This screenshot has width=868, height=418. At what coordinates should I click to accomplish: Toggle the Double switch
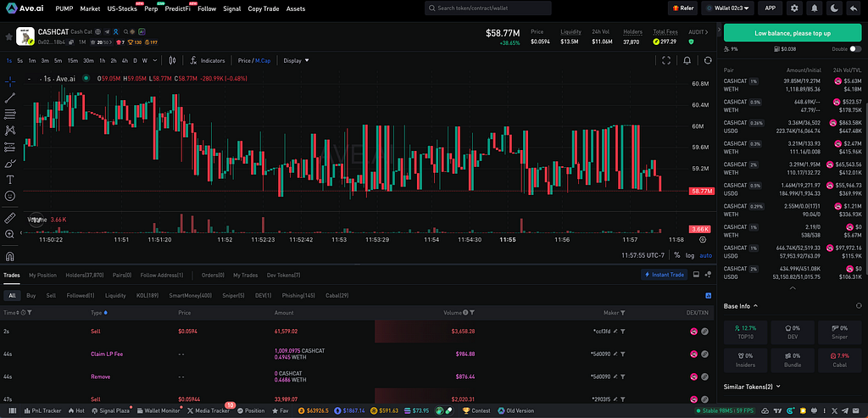click(x=855, y=49)
